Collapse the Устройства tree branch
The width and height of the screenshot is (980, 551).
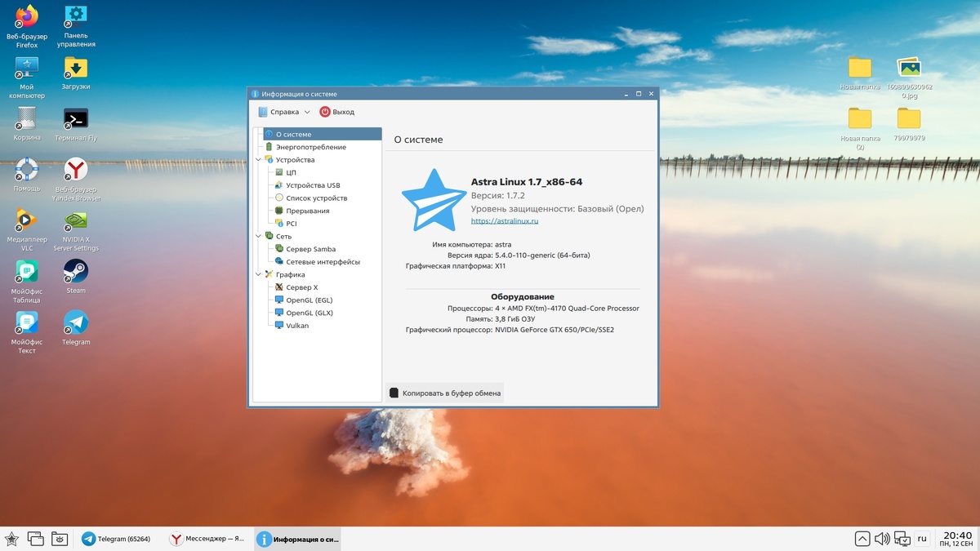(x=259, y=160)
